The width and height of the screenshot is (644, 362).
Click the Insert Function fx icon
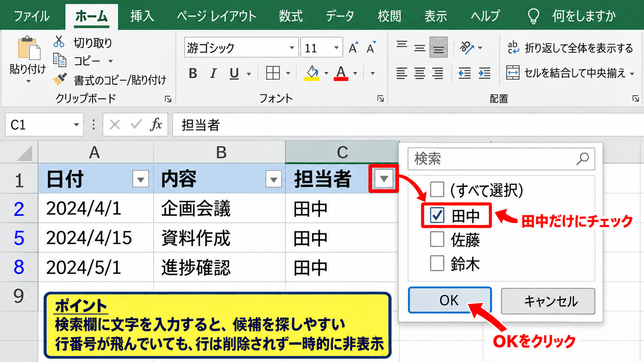[156, 125]
